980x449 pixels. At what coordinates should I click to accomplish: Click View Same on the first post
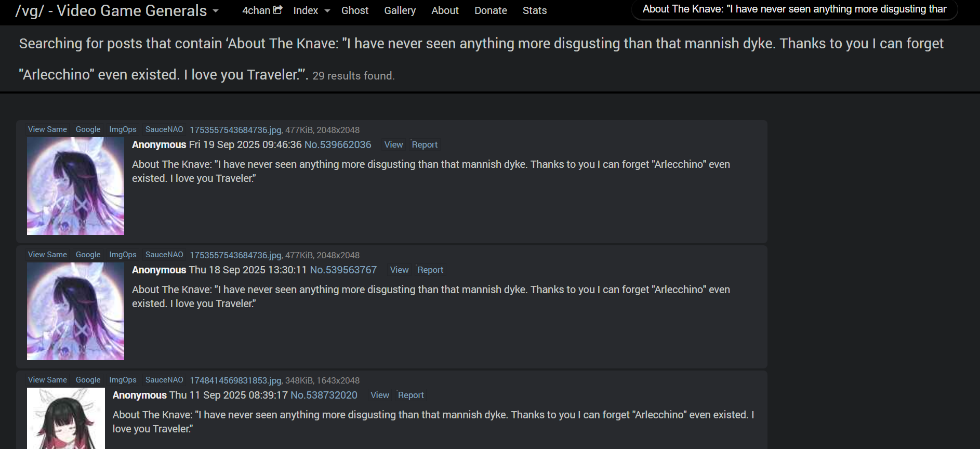point(47,129)
